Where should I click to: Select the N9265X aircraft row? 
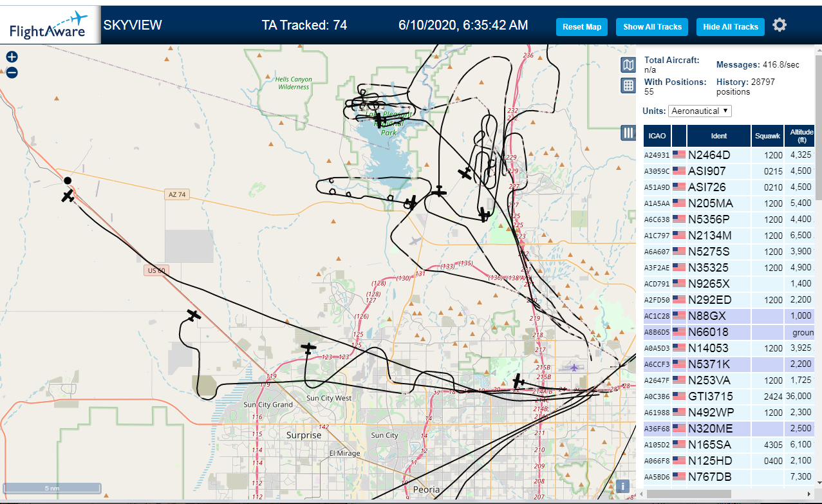(x=729, y=284)
